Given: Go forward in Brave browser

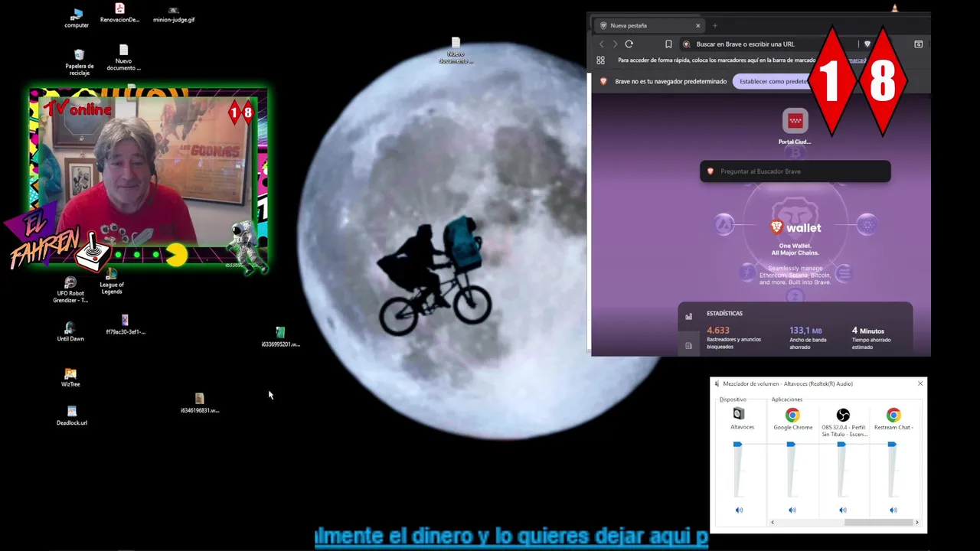Looking at the screenshot, I should click(615, 44).
